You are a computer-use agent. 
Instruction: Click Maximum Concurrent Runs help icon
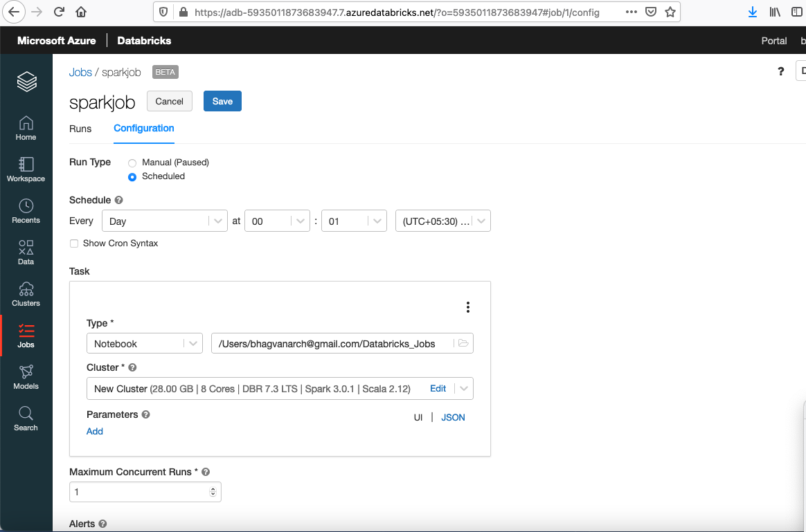(206, 472)
